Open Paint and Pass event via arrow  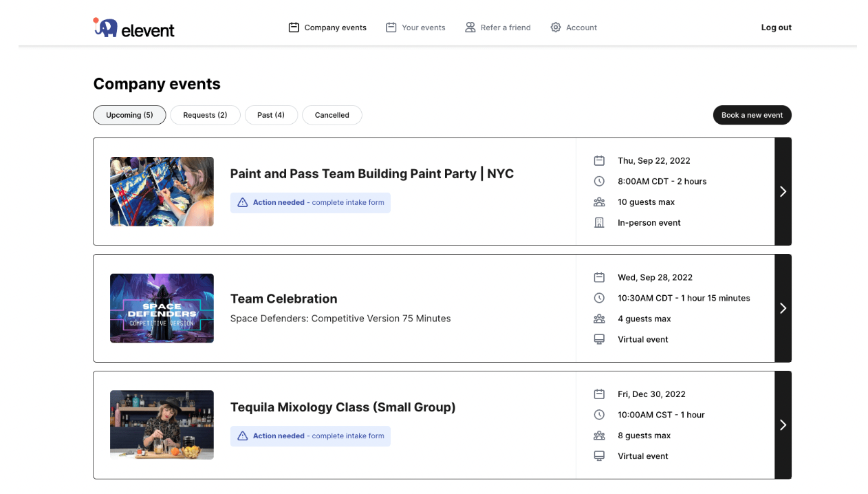[x=783, y=191]
